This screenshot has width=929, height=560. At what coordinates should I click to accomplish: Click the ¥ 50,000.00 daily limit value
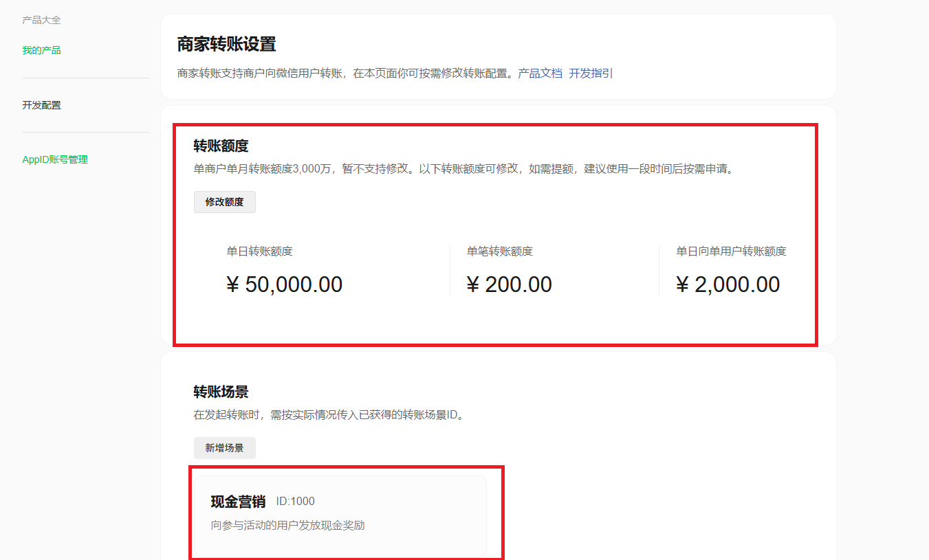tap(284, 284)
